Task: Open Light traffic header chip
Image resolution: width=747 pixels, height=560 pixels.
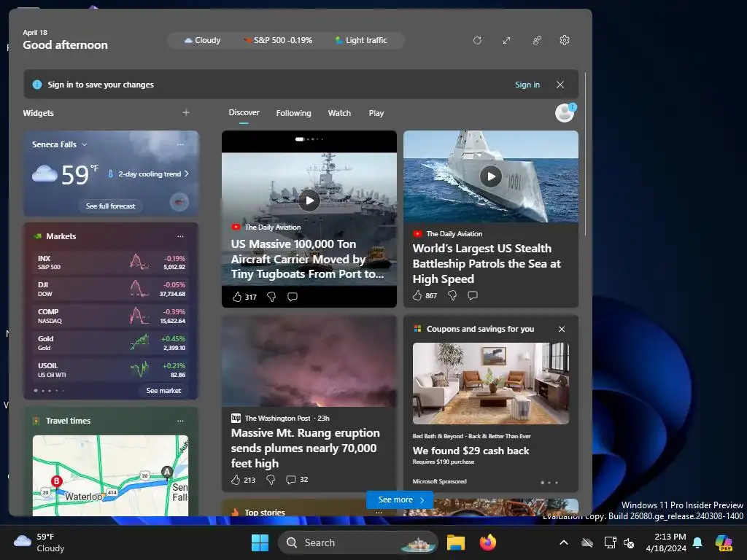Action: pyautogui.click(x=360, y=41)
